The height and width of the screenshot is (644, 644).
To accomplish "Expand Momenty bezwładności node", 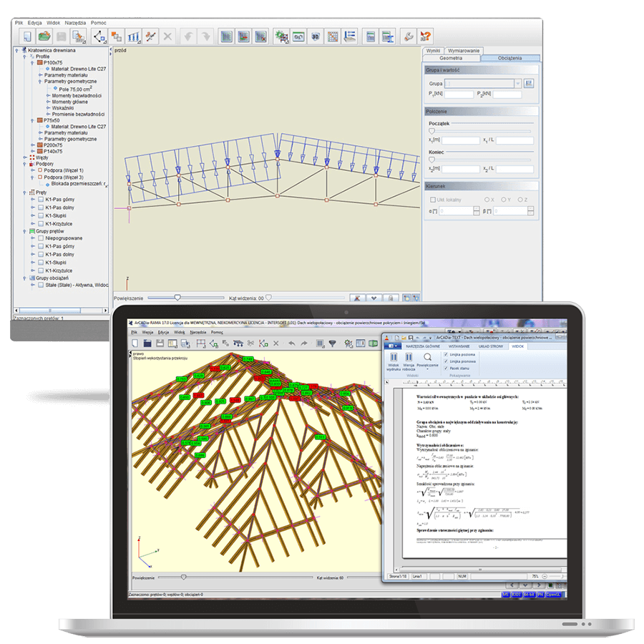I will (x=48, y=96).
